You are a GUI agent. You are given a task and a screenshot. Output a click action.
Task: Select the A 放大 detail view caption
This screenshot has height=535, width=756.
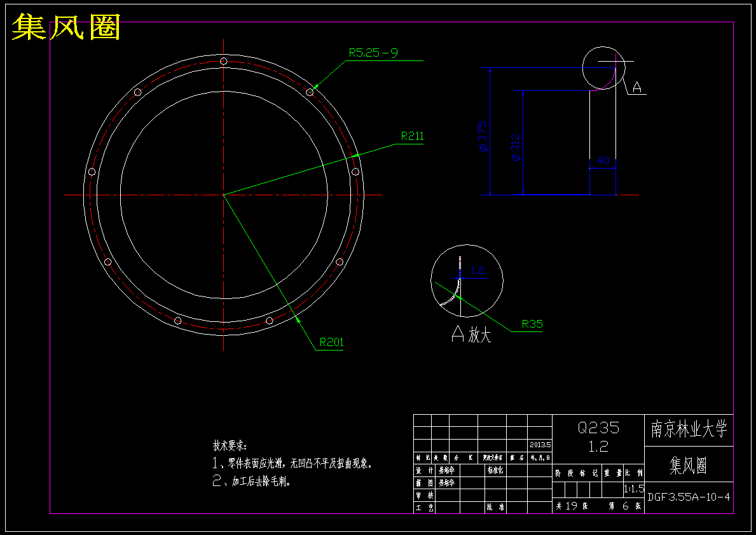471,334
